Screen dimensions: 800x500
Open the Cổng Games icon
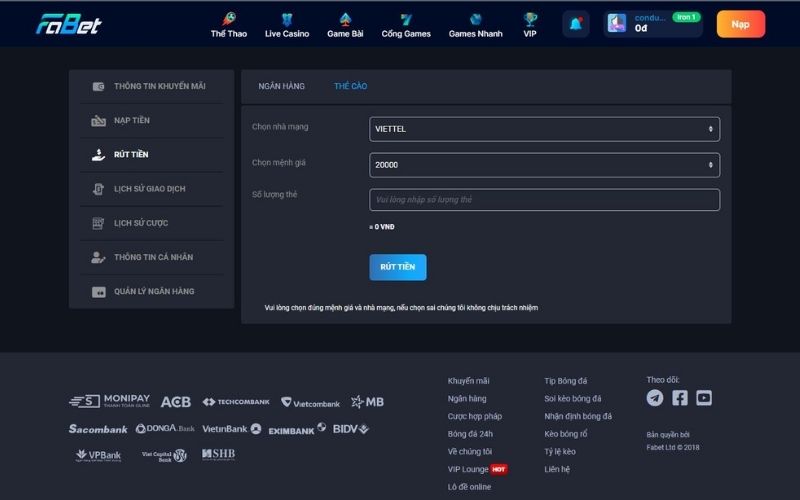406,19
